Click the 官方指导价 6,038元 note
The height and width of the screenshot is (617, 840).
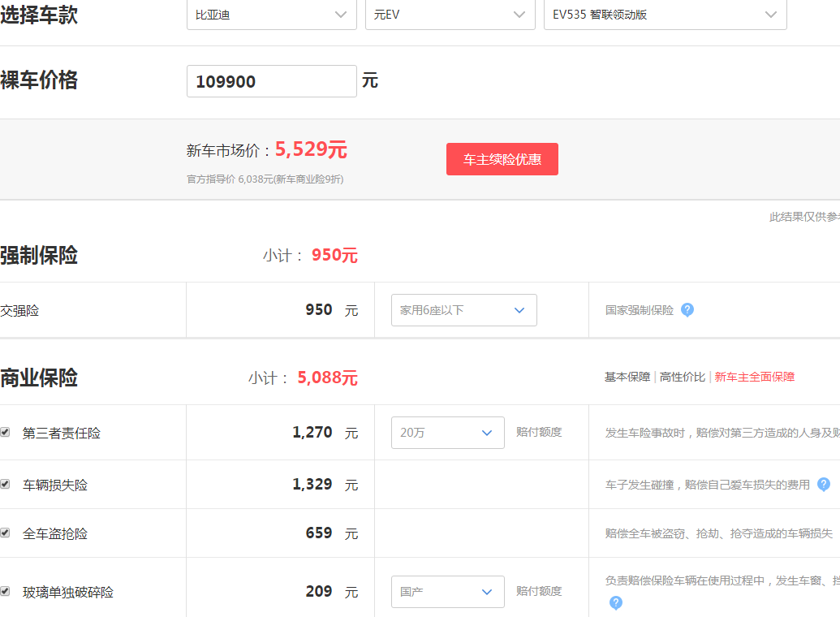265,179
